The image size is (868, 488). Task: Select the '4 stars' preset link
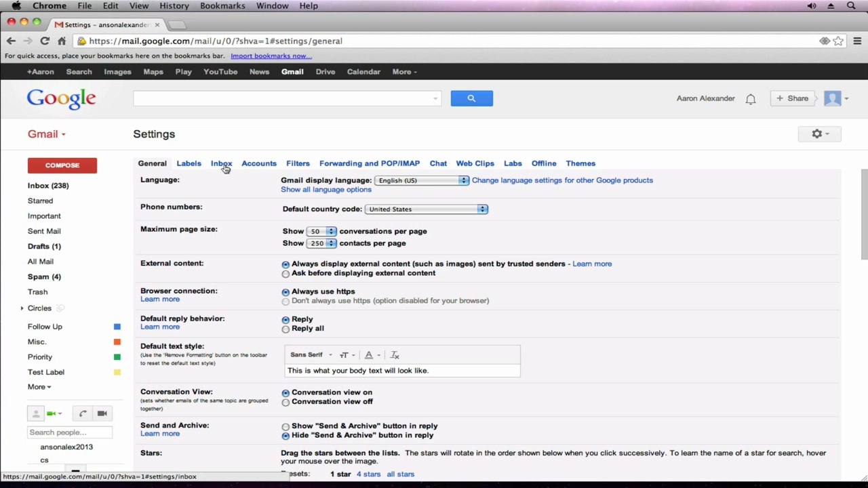[368, 474]
